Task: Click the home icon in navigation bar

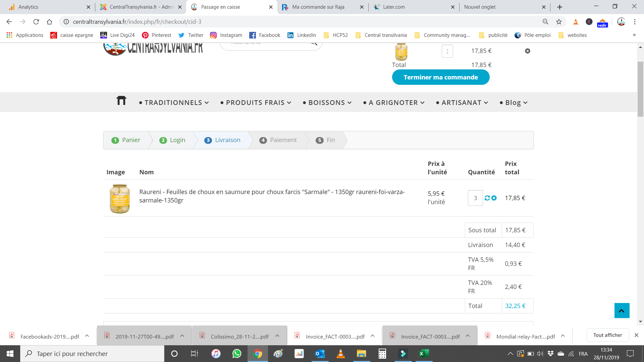Action: coord(121,101)
